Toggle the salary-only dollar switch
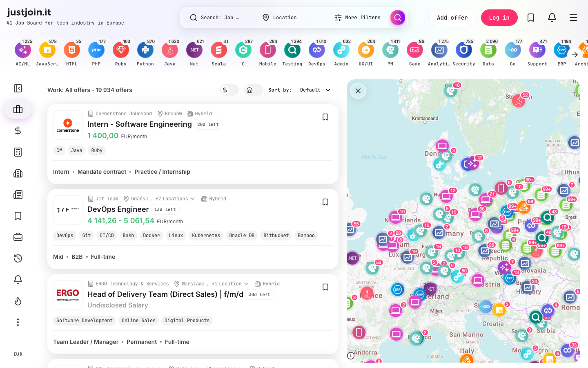 point(229,90)
